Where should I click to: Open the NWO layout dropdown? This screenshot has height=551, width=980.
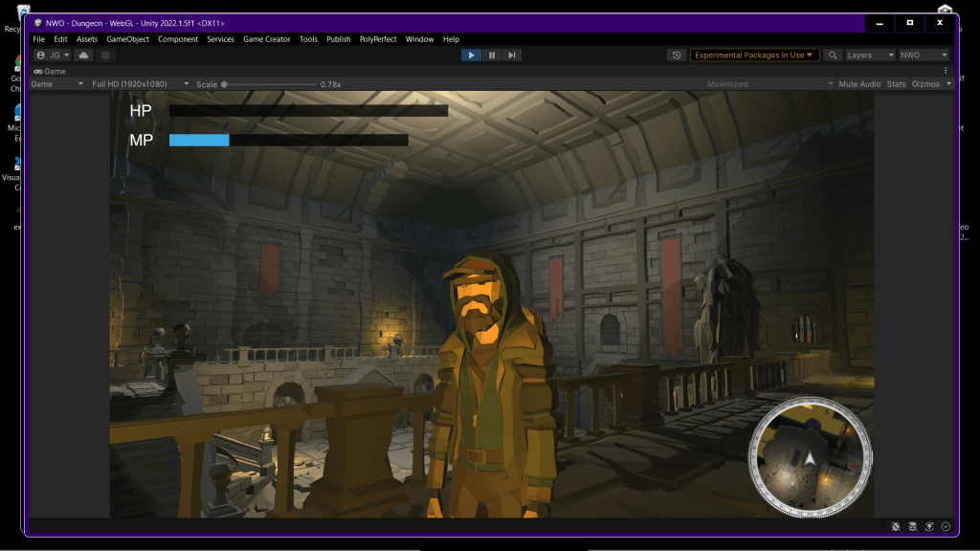point(924,55)
